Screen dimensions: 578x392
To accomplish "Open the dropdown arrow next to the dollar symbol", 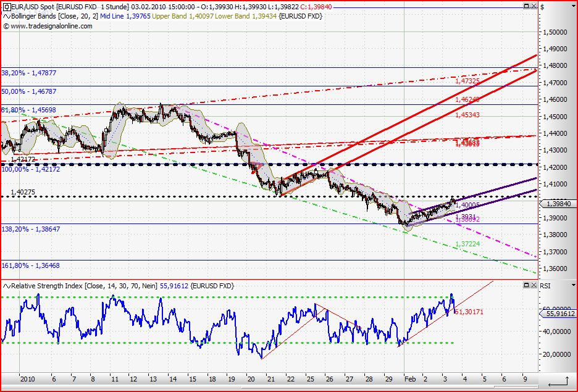I will coord(573,6).
